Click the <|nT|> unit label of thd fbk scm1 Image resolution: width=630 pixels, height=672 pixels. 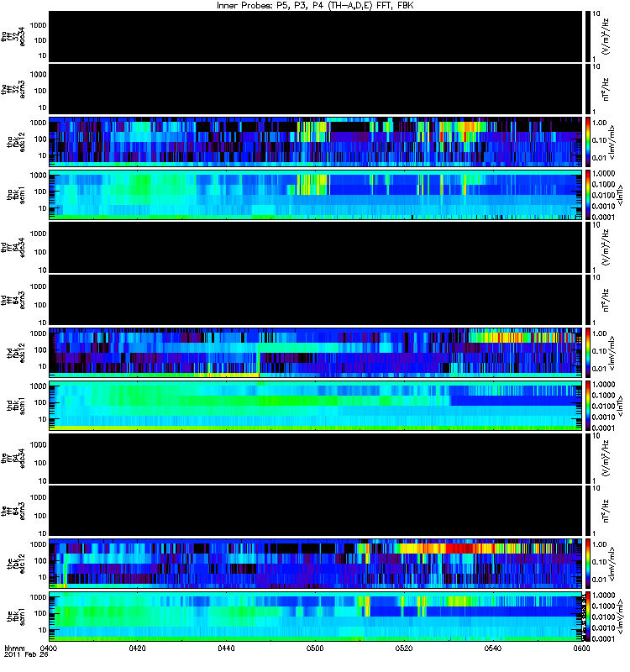[619, 406]
